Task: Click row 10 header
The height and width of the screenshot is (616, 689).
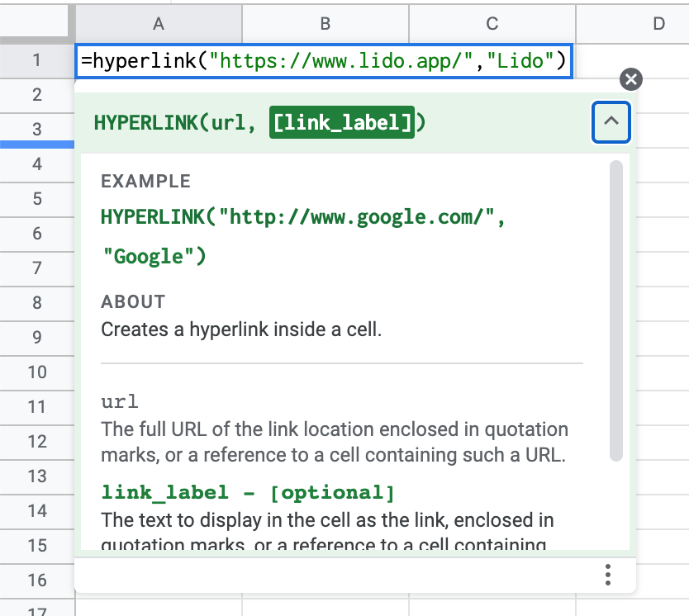Action: pos(38,372)
